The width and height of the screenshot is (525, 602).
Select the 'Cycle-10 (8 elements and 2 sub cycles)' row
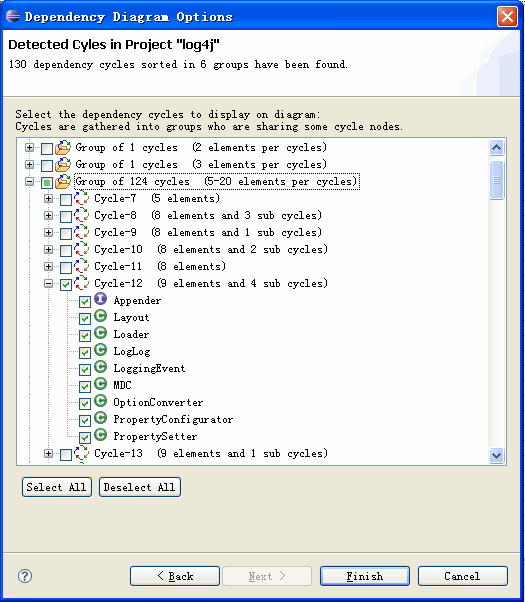click(x=211, y=250)
